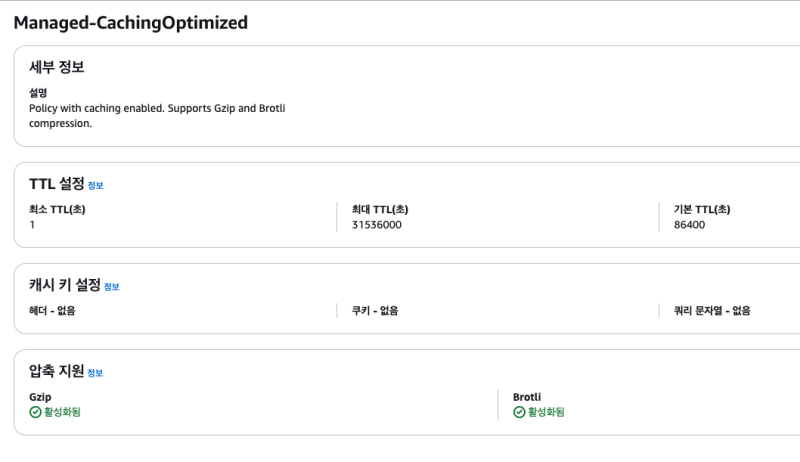The width and height of the screenshot is (800, 462).
Task: Click the 헤더 - 없음 entry
Action: point(52,311)
